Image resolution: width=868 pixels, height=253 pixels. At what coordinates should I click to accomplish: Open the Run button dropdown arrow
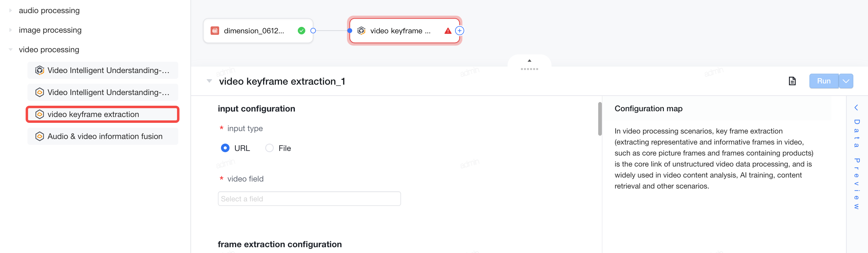pyautogui.click(x=846, y=81)
